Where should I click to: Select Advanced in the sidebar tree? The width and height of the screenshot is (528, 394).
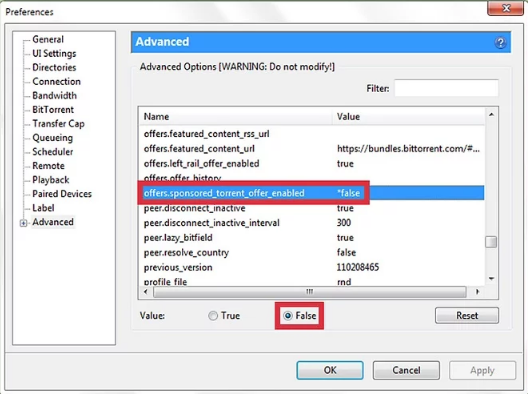[x=53, y=222]
